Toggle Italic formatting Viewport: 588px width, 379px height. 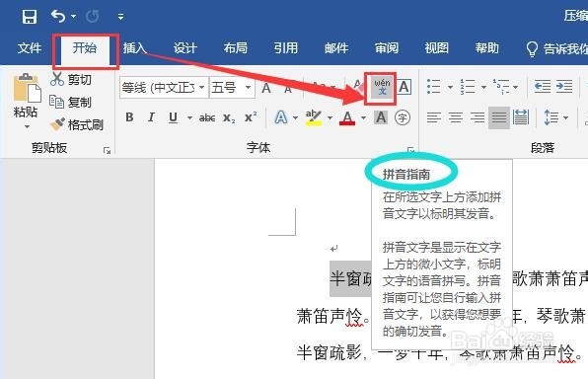[151, 117]
